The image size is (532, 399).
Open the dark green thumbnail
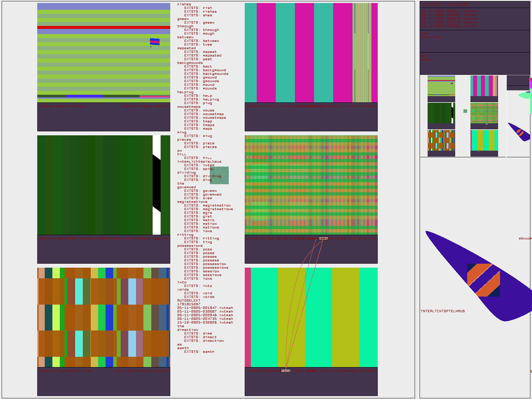(x=441, y=113)
